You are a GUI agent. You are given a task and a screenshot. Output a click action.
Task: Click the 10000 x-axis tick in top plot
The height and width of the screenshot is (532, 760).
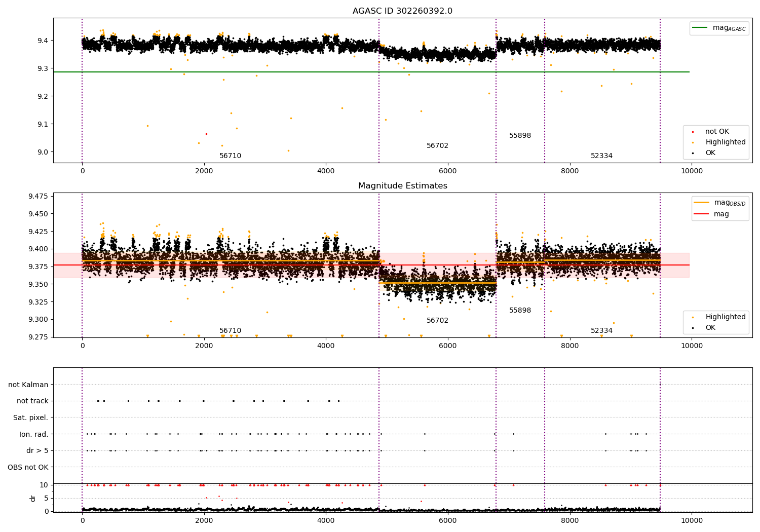[692, 171]
